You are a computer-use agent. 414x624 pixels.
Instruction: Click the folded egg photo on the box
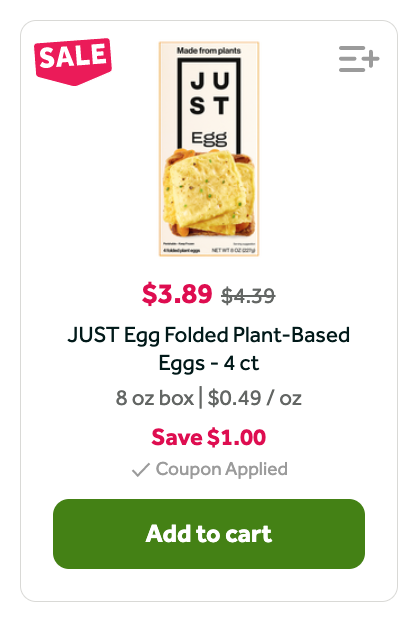(x=209, y=193)
